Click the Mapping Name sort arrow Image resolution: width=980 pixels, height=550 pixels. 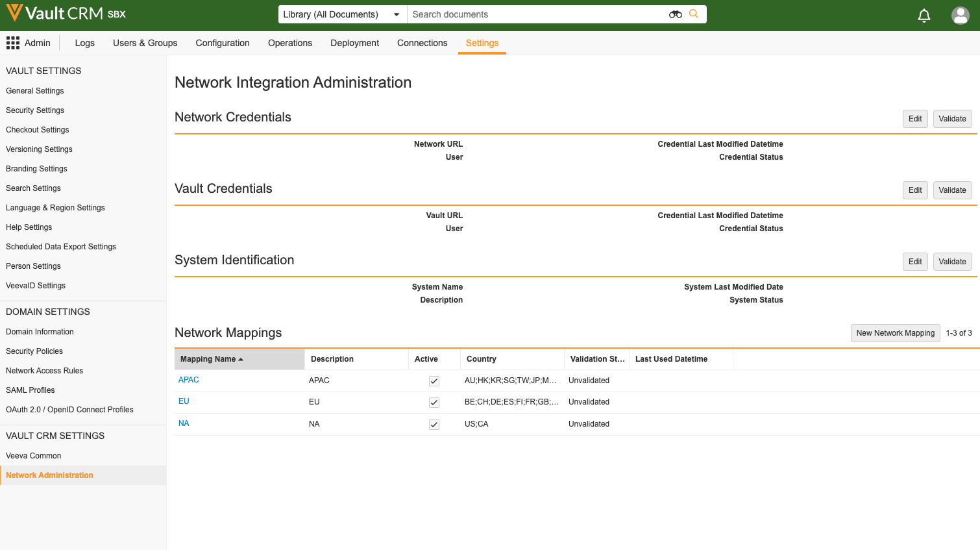coord(241,360)
